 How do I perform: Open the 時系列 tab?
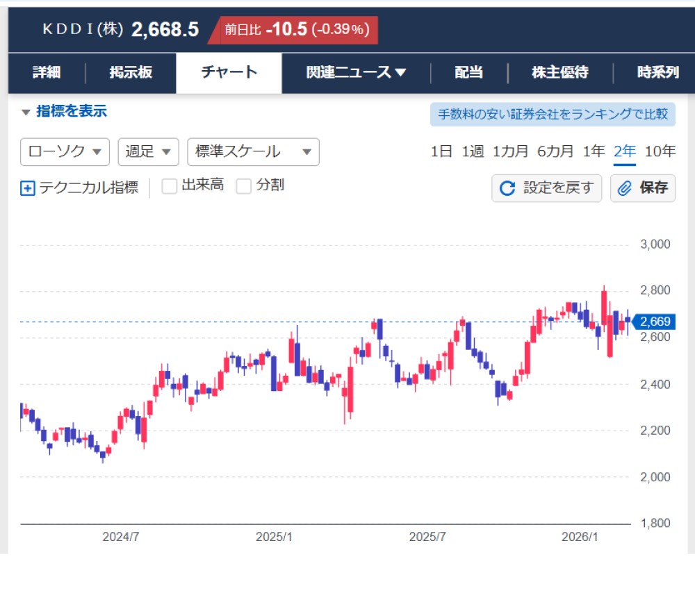point(657,73)
